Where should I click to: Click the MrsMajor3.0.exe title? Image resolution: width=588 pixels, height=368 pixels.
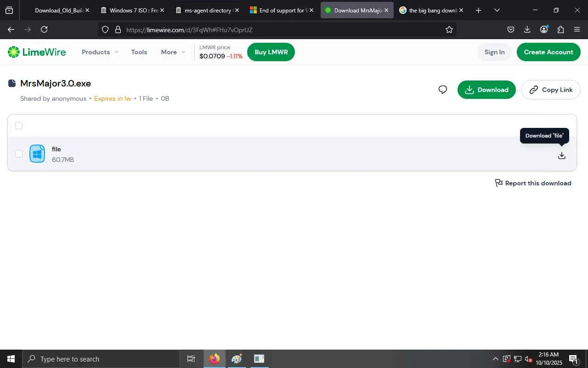click(x=56, y=83)
